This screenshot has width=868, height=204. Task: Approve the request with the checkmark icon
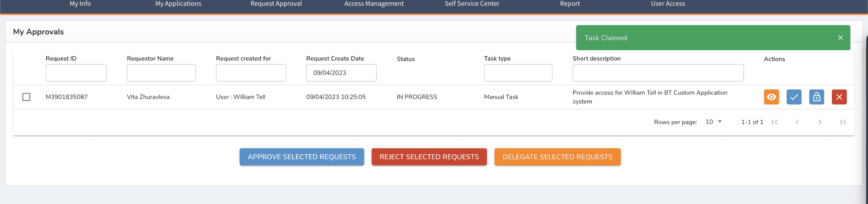pos(794,97)
